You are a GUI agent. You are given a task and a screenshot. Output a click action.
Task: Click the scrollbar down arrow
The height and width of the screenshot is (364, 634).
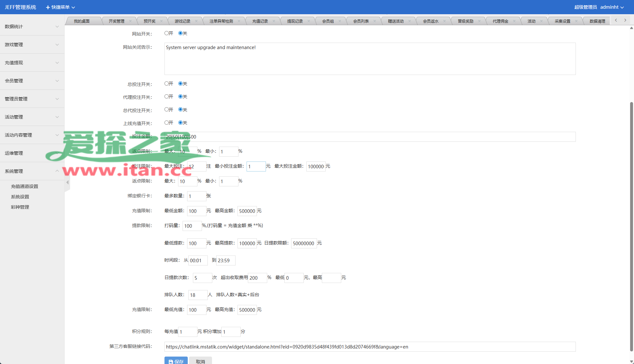[631, 361]
